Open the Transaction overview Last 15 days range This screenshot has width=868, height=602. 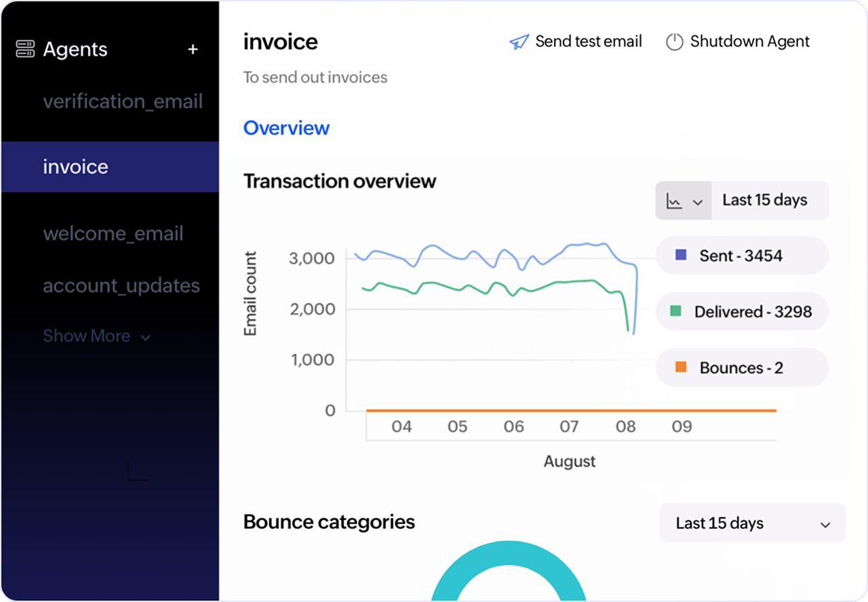tap(770, 201)
